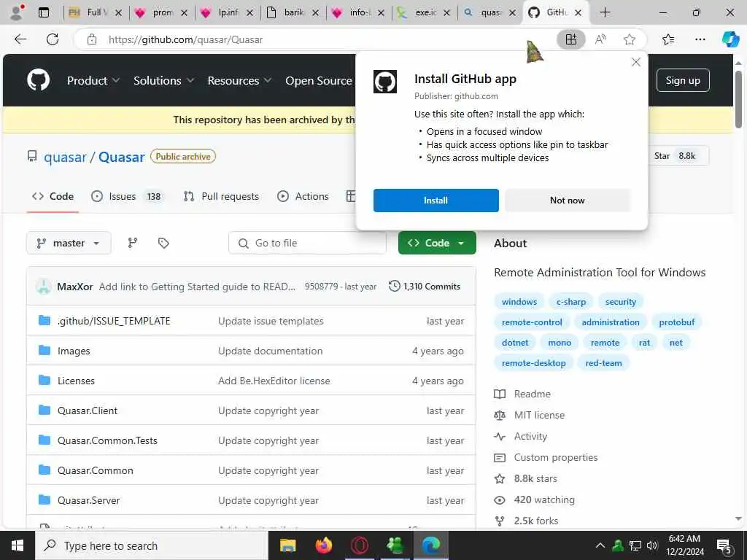The width and height of the screenshot is (747, 560).
Task: Switch to the Code repository tab
Action: (x=53, y=196)
